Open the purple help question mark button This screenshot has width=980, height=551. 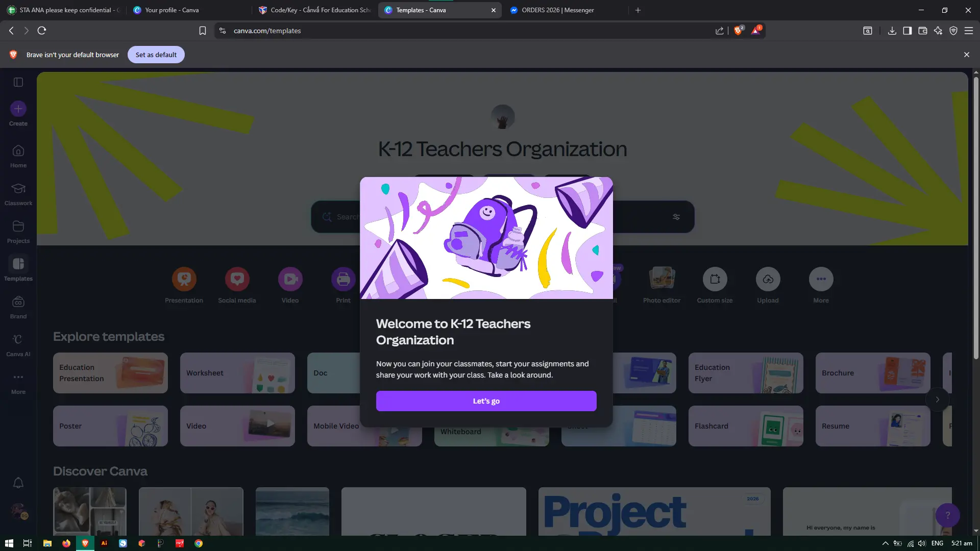[x=948, y=515]
